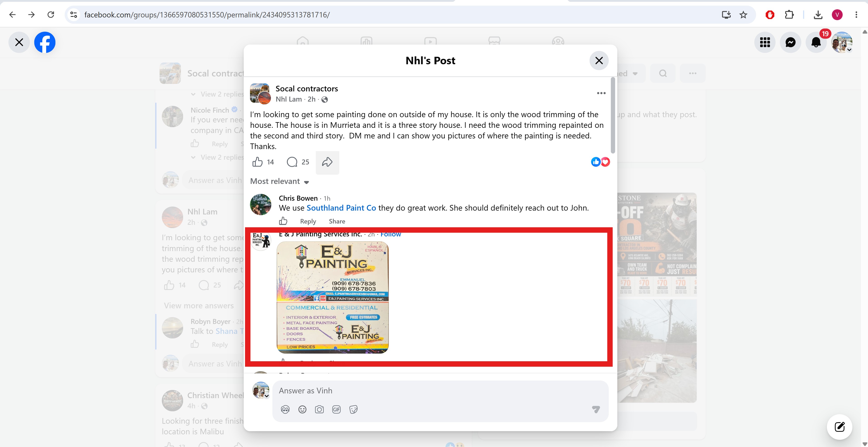Image resolution: width=868 pixels, height=447 pixels.
Task: Open post options three-dot menu
Action: pyautogui.click(x=601, y=93)
